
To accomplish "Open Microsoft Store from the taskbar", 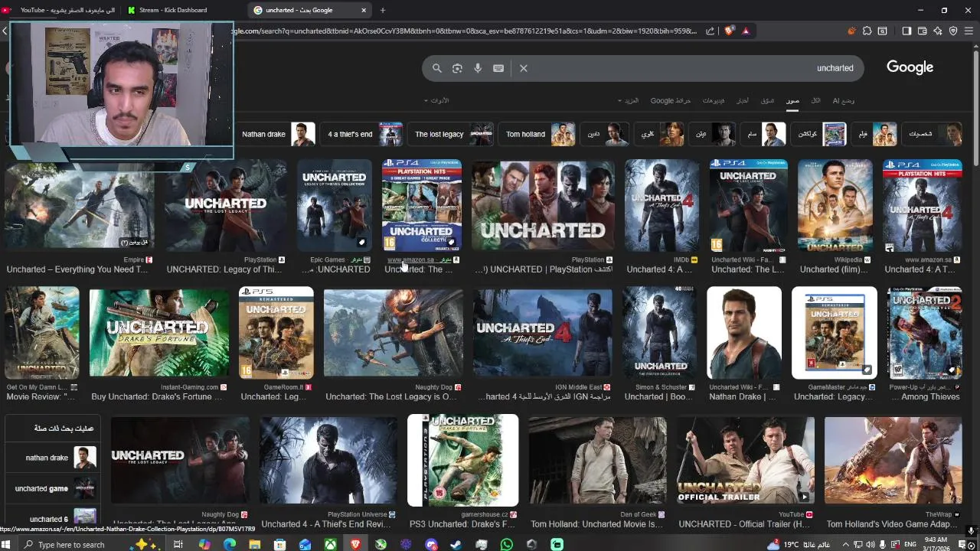I will click(x=280, y=544).
